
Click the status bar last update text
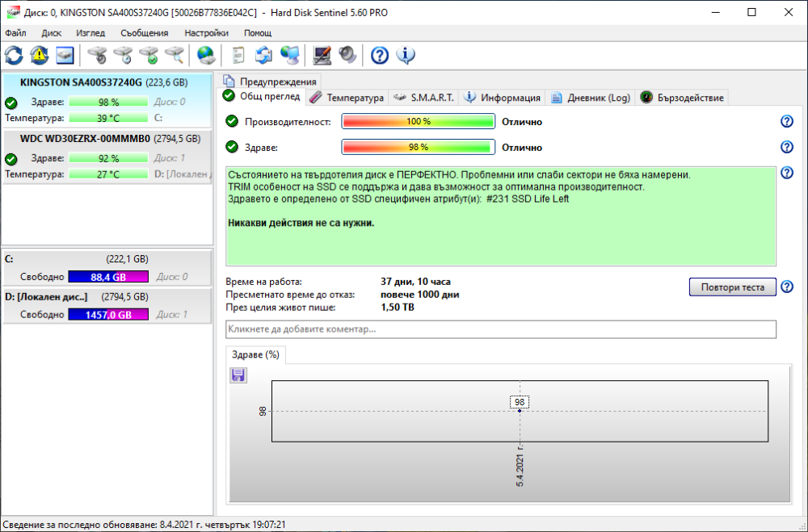click(x=145, y=524)
